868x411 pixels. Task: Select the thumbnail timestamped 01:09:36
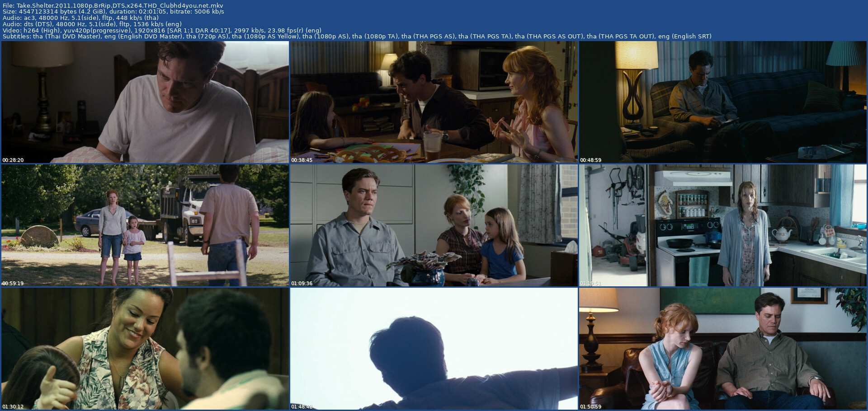[x=434, y=225]
